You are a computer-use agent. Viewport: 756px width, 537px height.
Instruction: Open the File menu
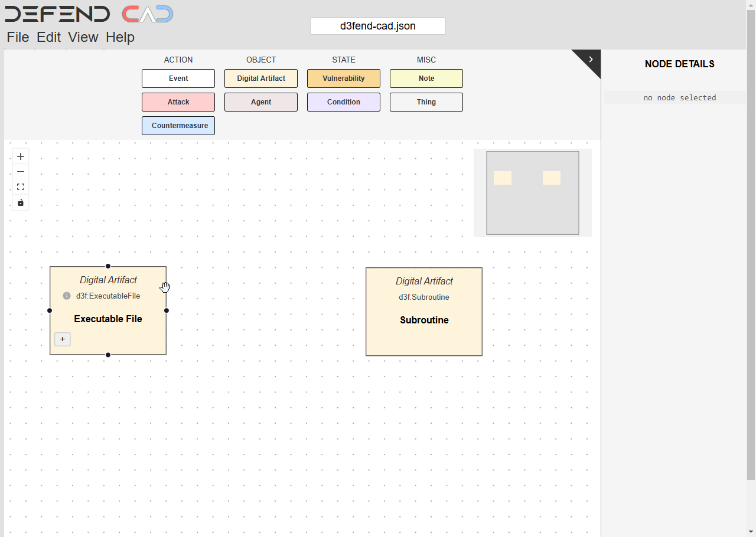(18, 37)
